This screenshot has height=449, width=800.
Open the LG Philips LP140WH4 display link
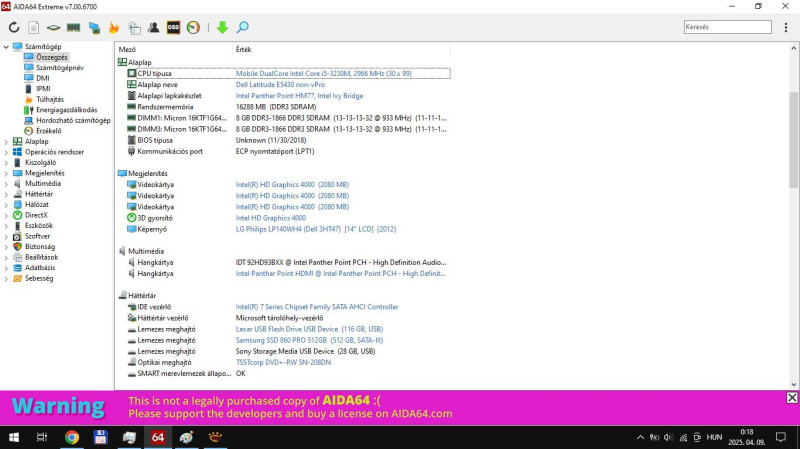316,229
